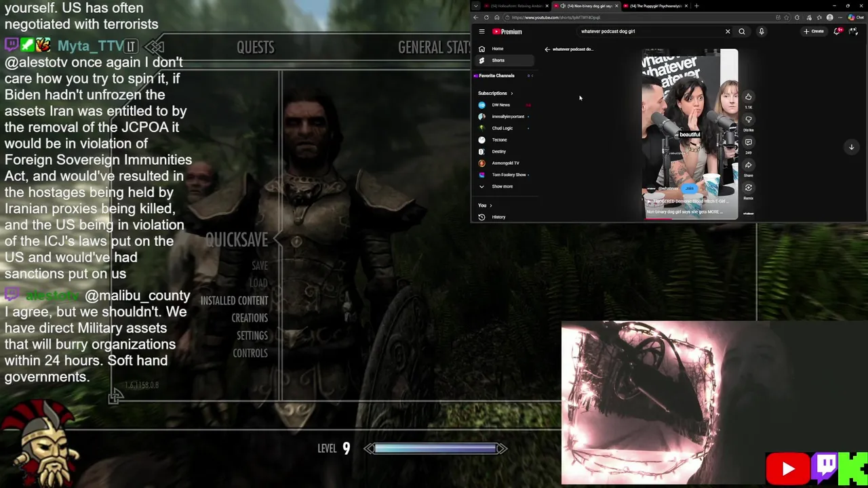The width and height of the screenshot is (868, 488).
Task: Open a new browser tab with plus
Action: click(x=696, y=6)
